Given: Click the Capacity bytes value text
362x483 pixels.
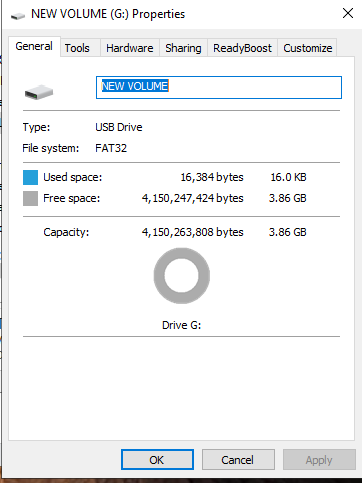Looking at the screenshot, I should (193, 232).
